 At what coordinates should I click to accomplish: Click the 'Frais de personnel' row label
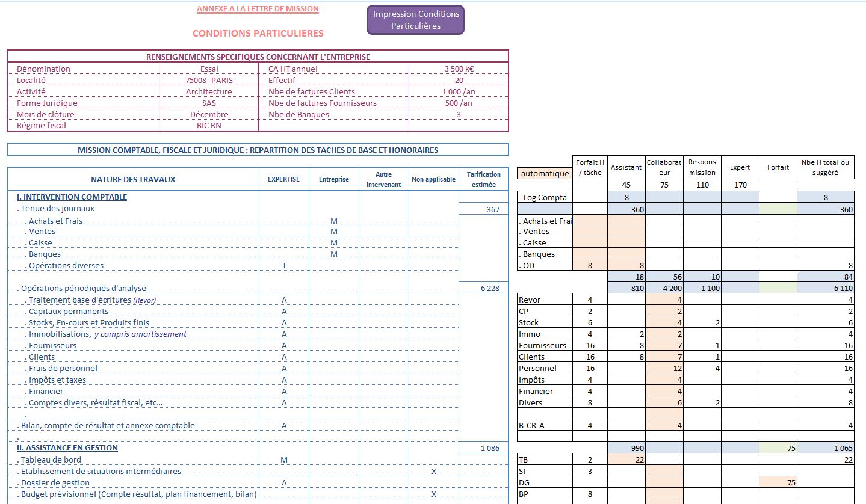[61, 368]
